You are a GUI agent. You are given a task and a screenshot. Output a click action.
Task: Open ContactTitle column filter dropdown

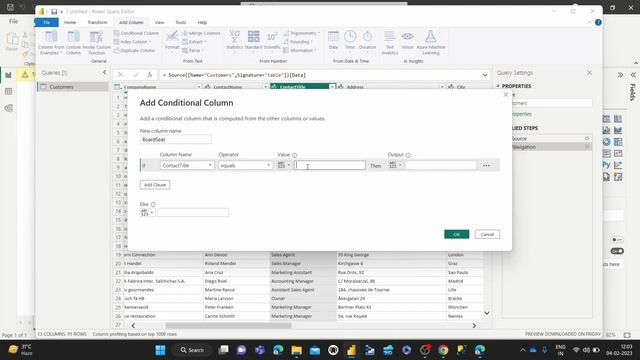click(x=332, y=87)
